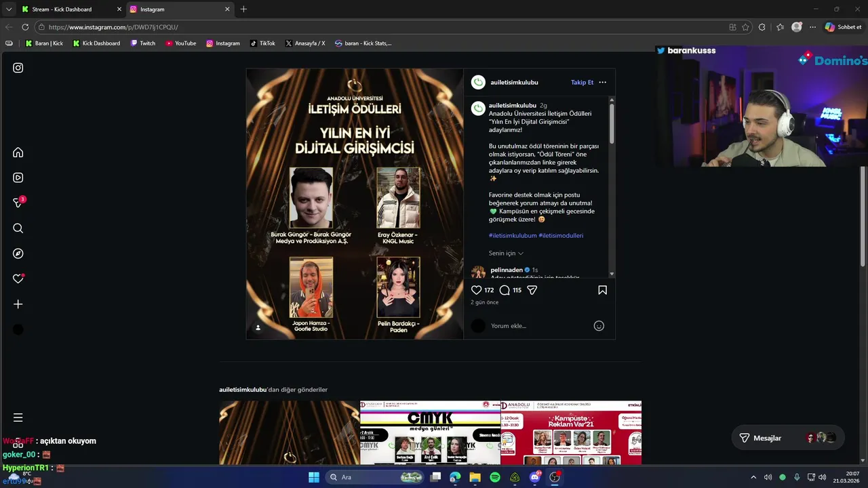The width and height of the screenshot is (868, 488).
Task: Click the taskbar Ara search box
Action: 374,477
